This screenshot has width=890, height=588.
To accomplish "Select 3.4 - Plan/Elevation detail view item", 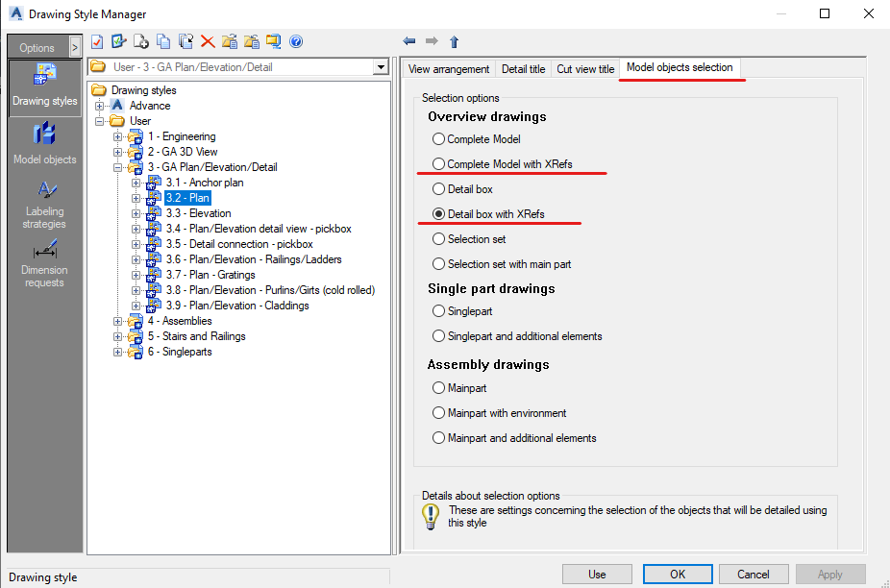I will [259, 229].
